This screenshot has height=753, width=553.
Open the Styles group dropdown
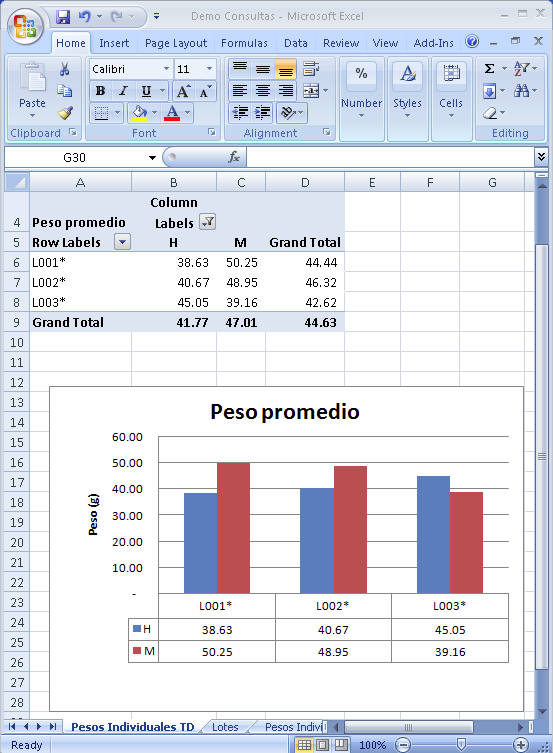pyautogui.click(x=407, y=99)
